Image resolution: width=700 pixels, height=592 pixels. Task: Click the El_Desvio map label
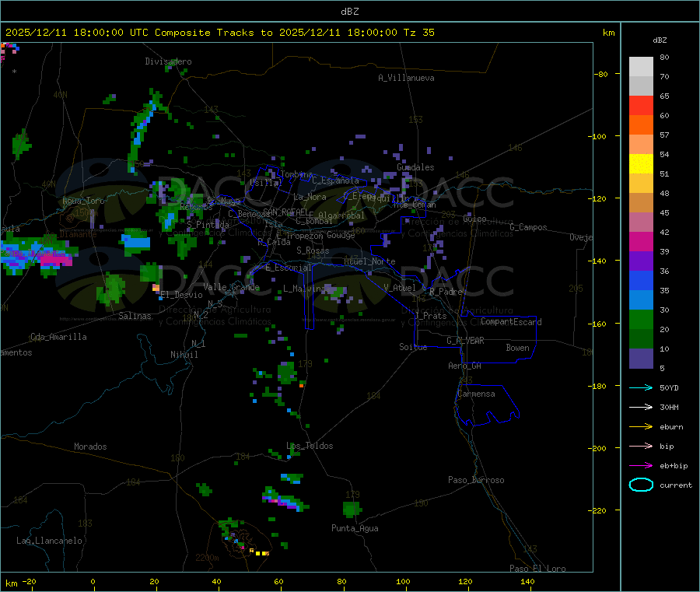pyautogui.click(x=182, y=295)
